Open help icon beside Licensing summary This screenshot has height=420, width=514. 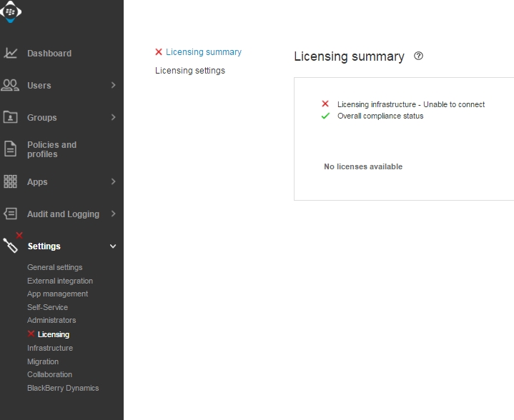(419, 56)
